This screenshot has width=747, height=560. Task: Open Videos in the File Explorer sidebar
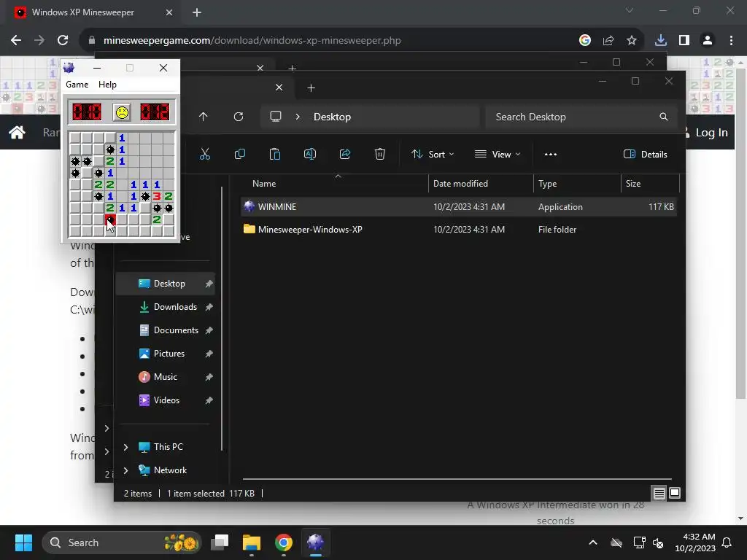pos(165,400)
